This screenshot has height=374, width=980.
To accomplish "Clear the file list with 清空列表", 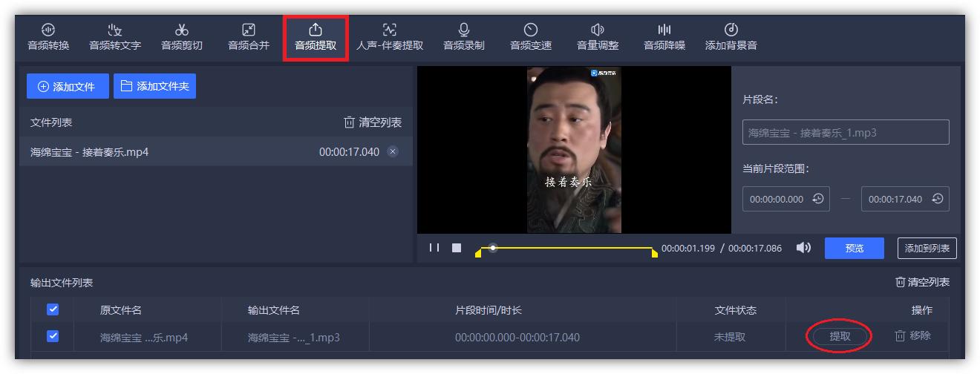I will point(373,122).
